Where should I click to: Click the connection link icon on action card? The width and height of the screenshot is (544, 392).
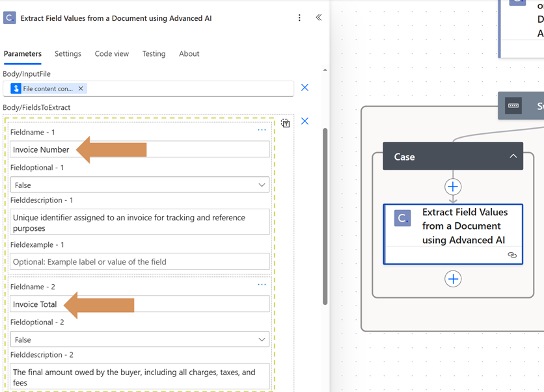(x=512, y=255)
